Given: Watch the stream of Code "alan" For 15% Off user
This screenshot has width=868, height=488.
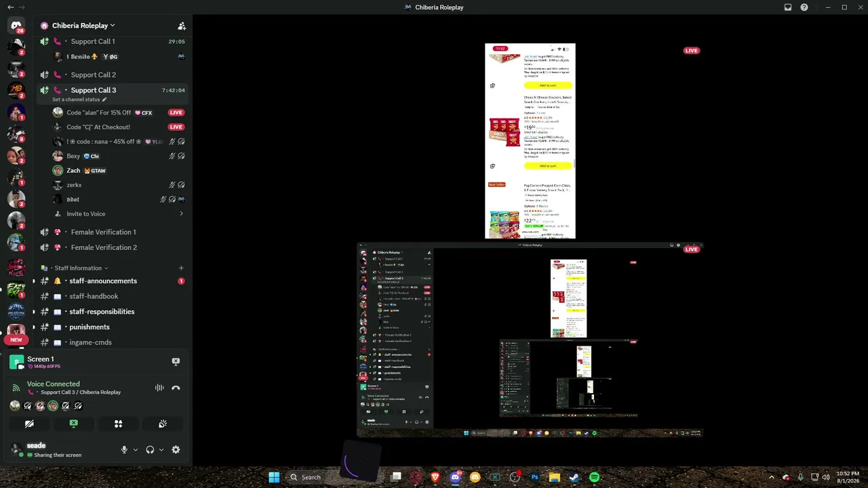Looking at the screenshot, I should pos(119,113).
